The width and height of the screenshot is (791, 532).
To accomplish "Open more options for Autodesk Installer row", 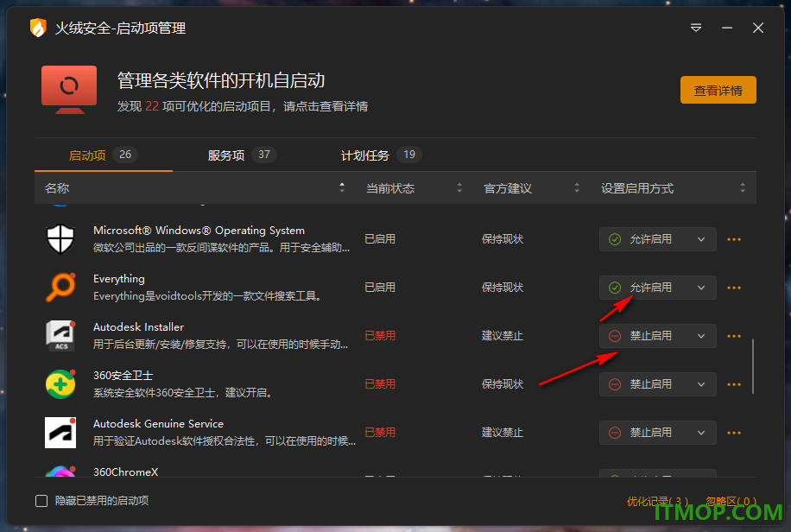I will (734, 336).
